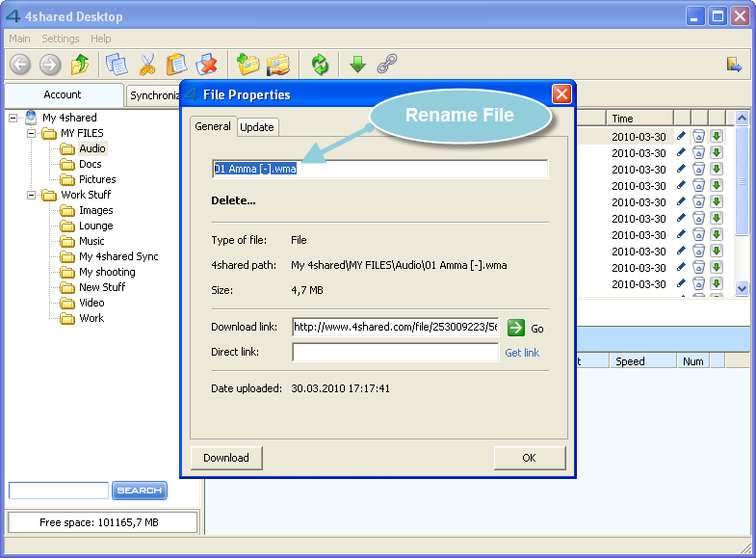
Task: Click the green download icon in fourth file row
Action: click(x=717, y=186)
